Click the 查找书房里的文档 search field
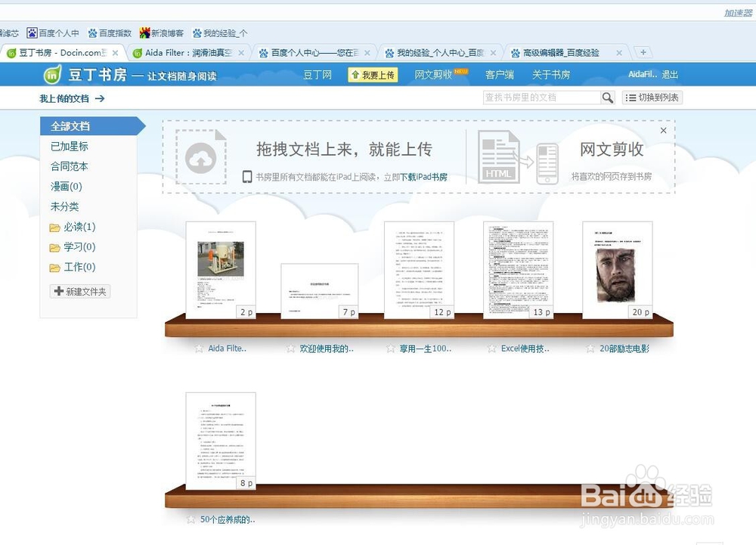 pos(542,98)
